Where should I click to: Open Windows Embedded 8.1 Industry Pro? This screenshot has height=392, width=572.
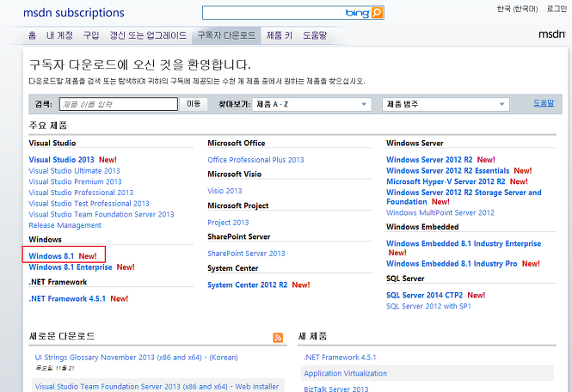(x=452, y=264)
